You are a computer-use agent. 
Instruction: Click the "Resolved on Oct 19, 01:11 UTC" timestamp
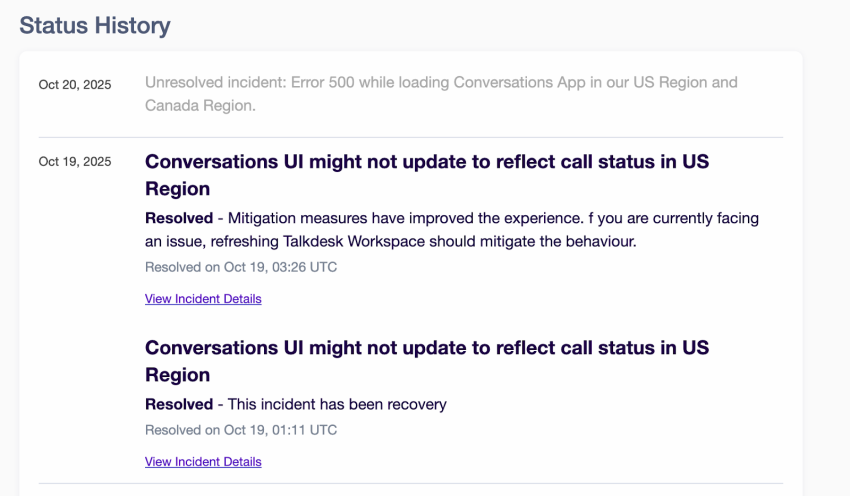241,430
